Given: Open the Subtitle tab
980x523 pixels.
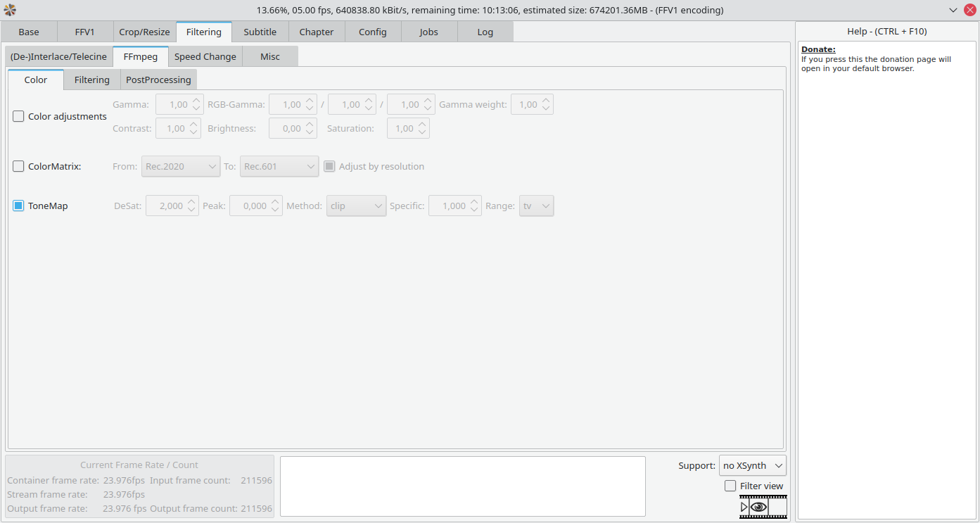Looking at the screenshot, I should [260, 32].
